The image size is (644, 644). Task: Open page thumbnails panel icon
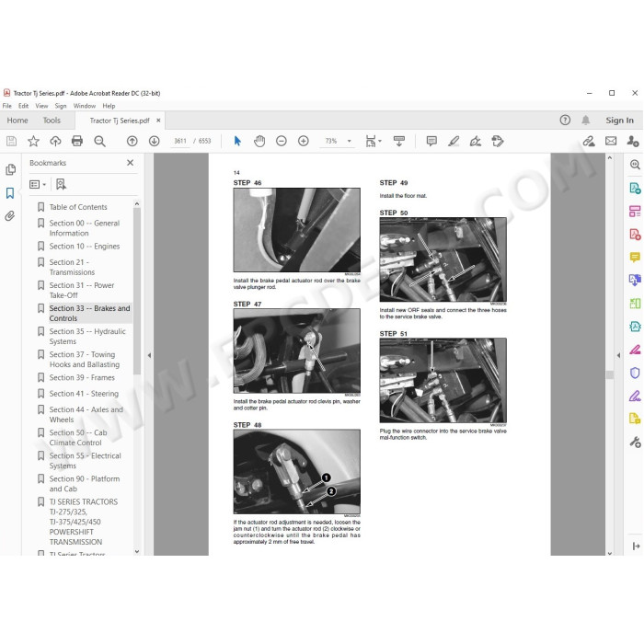pyautogui.click(x=11, y=169)
